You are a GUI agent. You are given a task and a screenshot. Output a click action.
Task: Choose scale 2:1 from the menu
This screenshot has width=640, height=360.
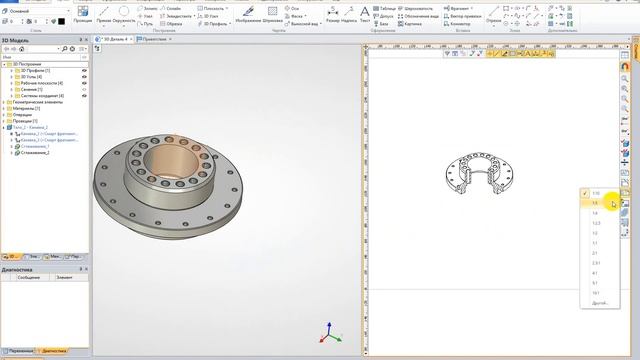[600, 253]
